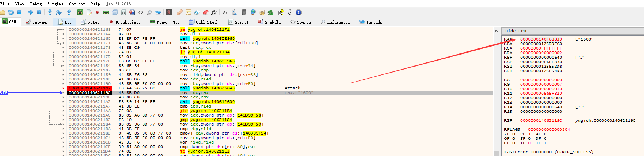The image size is (644, 156).
Task: Step over the current instruction
Action: pos(58,12)
